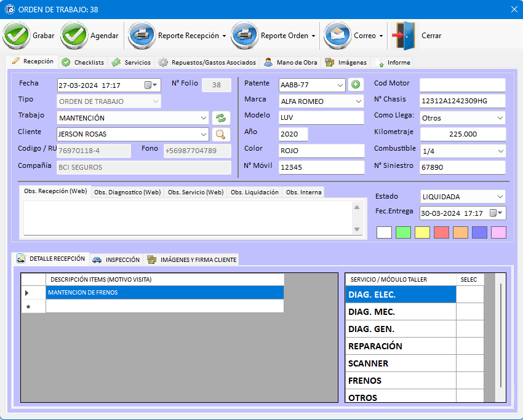Click the Grabar green checkmark icon
Image resolution: width=523 pixels, height=420 pixels.
16,36
